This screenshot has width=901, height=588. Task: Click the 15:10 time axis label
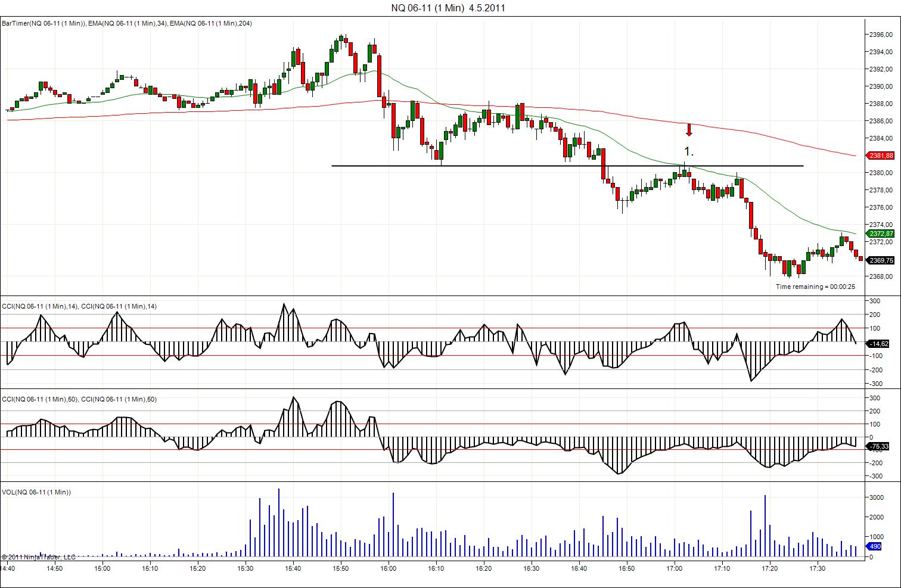click(x=150, y=568)
